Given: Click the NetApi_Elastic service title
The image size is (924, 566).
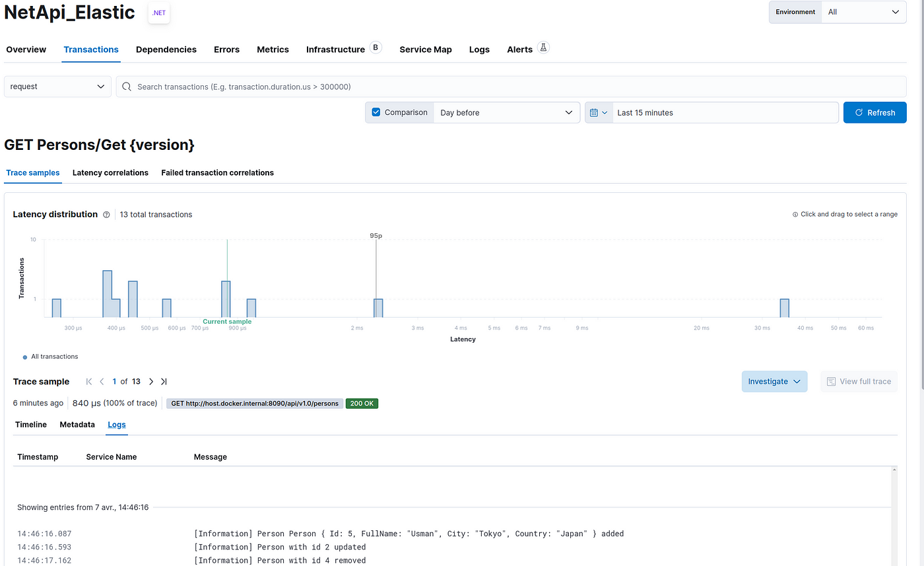Looking at the screenshot, I should 69,12.
